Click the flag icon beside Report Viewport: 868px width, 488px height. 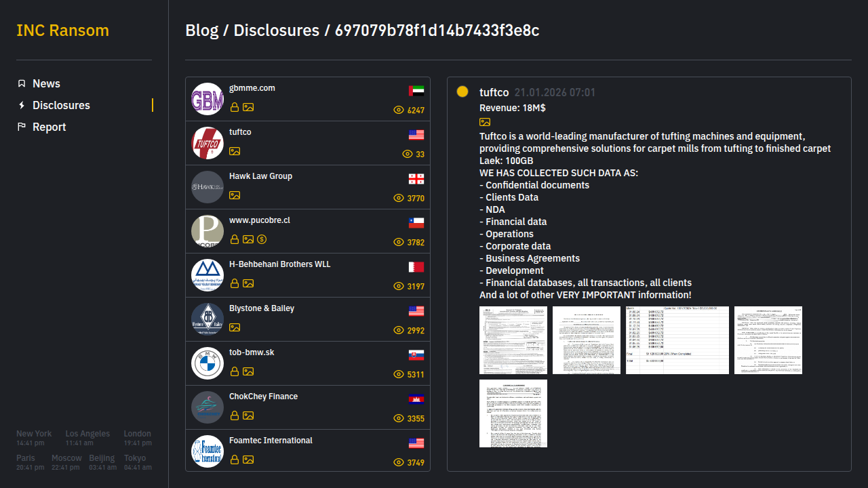point(22,127)
